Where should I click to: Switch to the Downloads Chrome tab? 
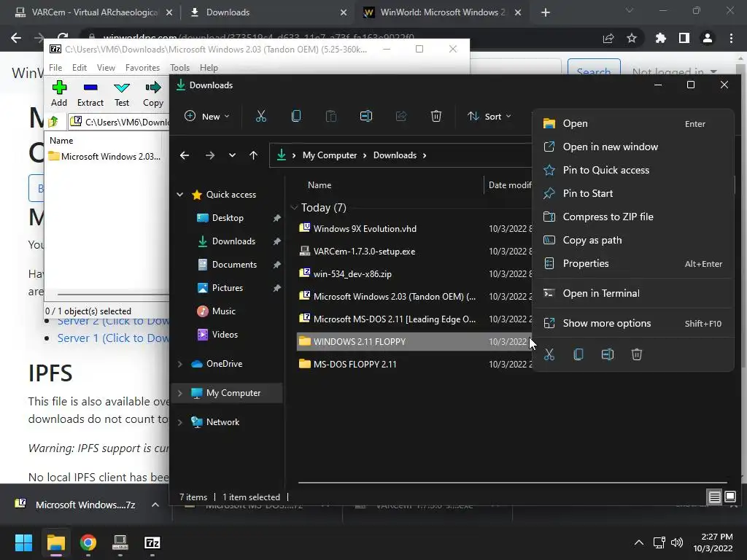click(x=268, y=12)
